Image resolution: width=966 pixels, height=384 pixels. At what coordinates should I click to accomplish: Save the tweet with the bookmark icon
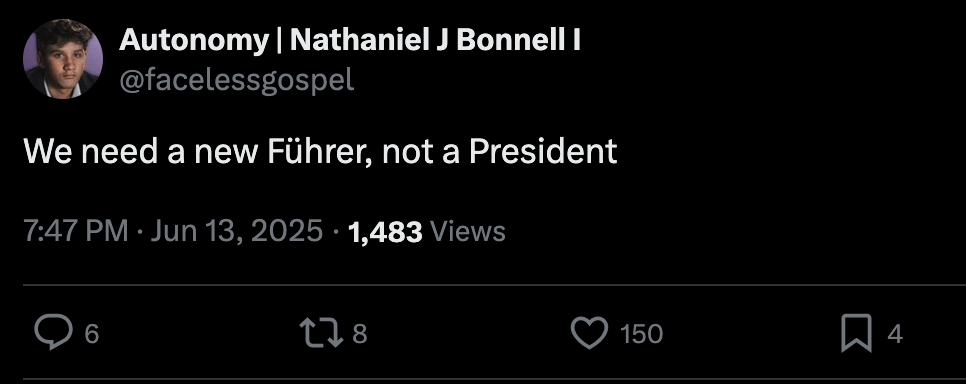click(x=857, y=333)
